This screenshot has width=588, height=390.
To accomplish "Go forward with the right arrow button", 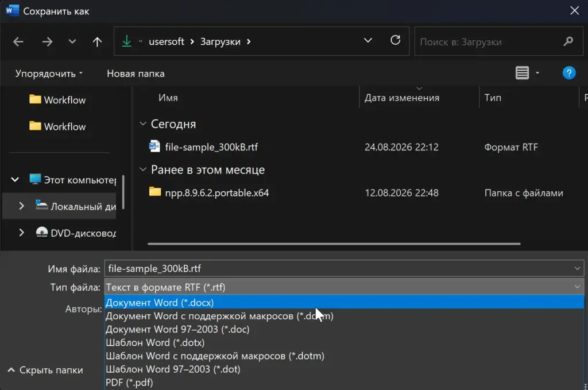I will tap(47, 41).
